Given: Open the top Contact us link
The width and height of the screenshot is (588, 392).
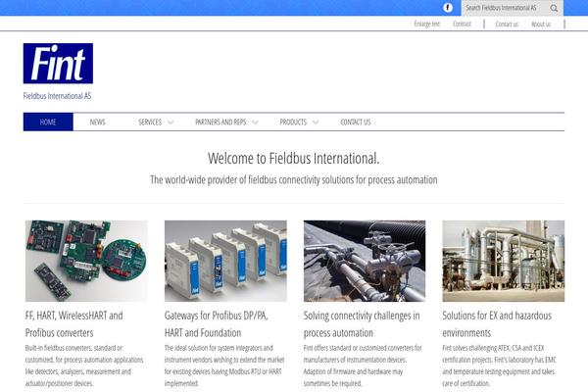Looking at the screenshot, I should [x=507, y=24].
